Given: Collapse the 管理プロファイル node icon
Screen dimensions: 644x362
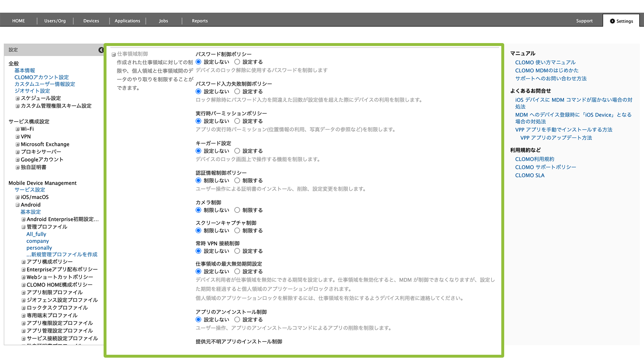Looking at the screenshot, I should click(x=23, y=227).
